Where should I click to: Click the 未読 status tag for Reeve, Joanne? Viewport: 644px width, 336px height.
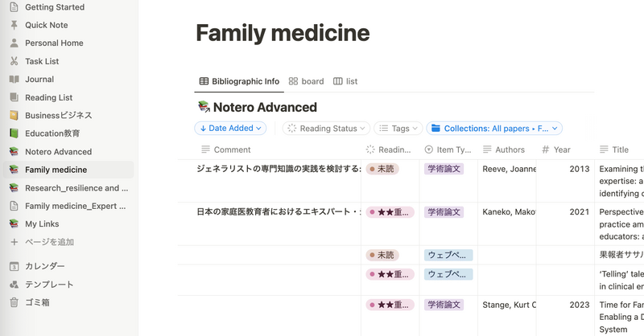click(382, 169)
